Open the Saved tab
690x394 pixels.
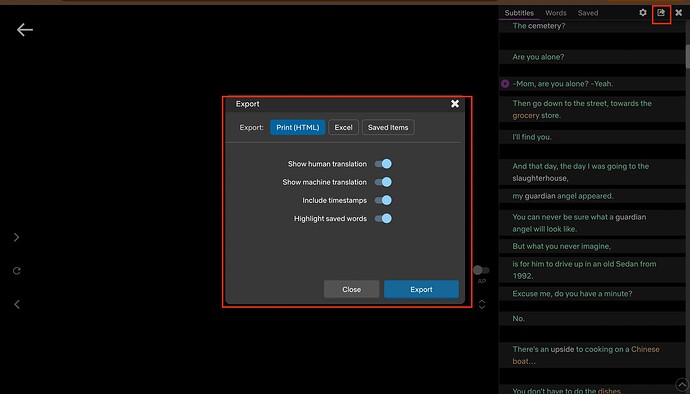tap(588, 13)
